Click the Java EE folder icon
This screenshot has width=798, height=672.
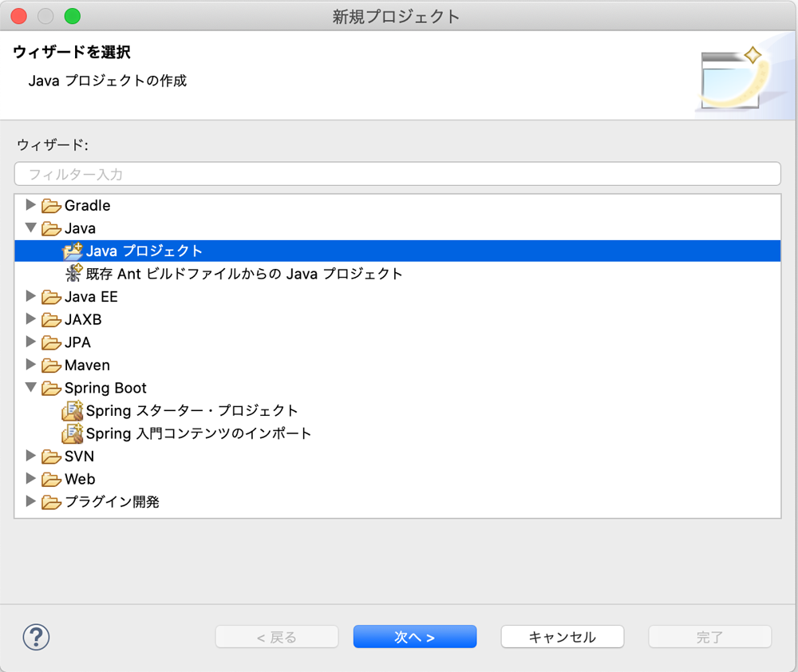click(51, 297)
